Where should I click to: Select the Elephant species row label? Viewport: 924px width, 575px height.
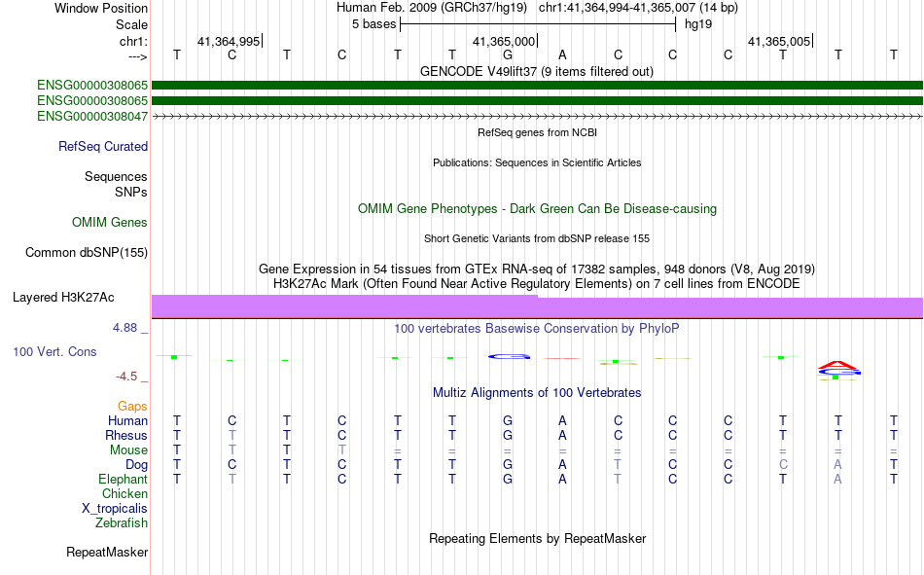(x=124, y=479)
